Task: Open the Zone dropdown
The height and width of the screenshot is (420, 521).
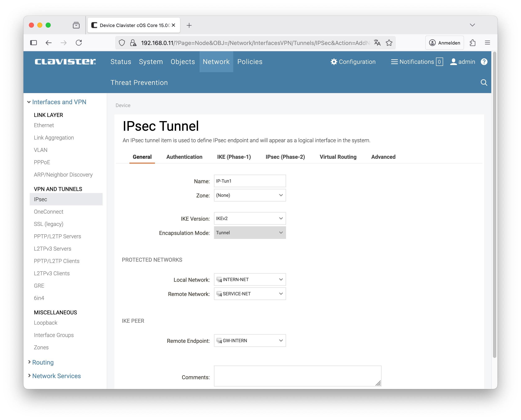Action: [250, 195]
